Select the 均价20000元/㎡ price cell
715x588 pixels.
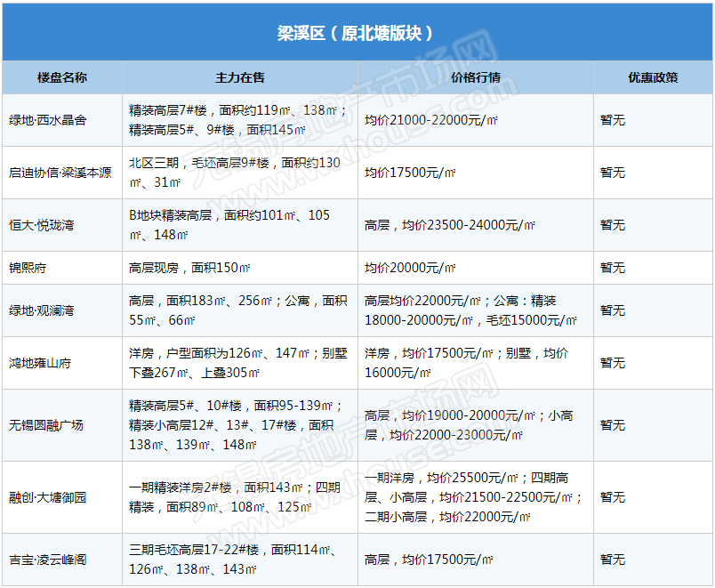pos(410,268)
